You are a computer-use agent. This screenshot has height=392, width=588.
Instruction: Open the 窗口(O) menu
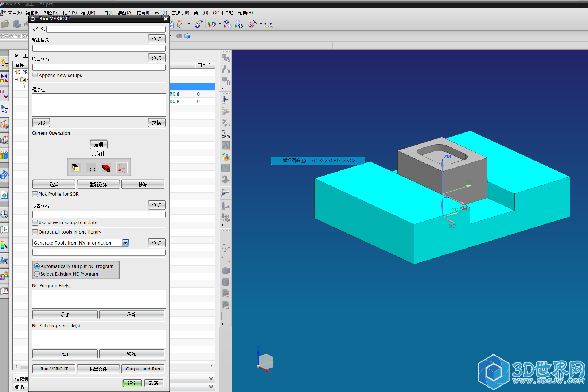(x=201, y=13)
